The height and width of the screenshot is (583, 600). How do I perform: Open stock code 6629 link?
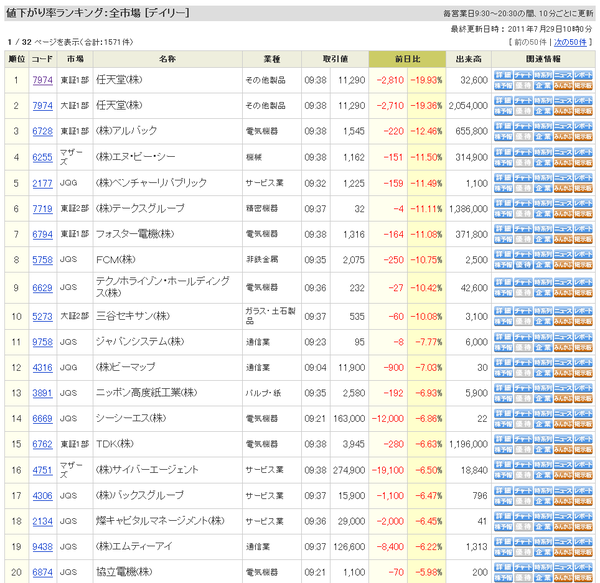click(42, 288)
